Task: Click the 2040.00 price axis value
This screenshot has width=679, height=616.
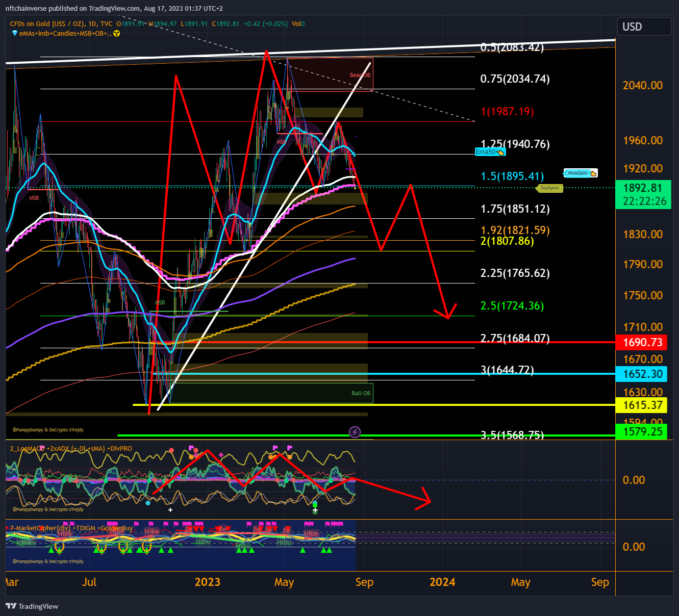Action: pos(642,85)
